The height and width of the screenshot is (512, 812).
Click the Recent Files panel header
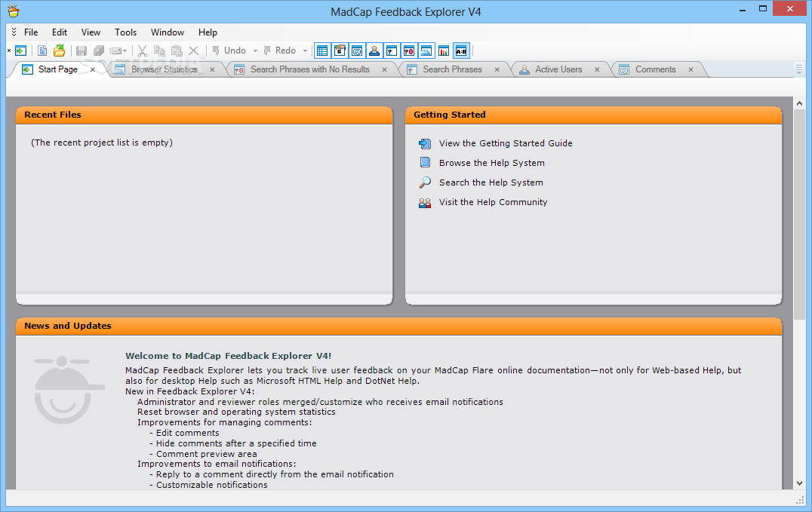tap(204, 115)
